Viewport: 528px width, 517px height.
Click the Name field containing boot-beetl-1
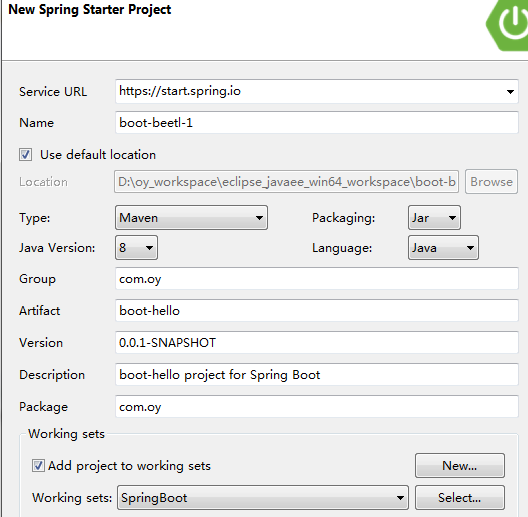coord(317,123)
